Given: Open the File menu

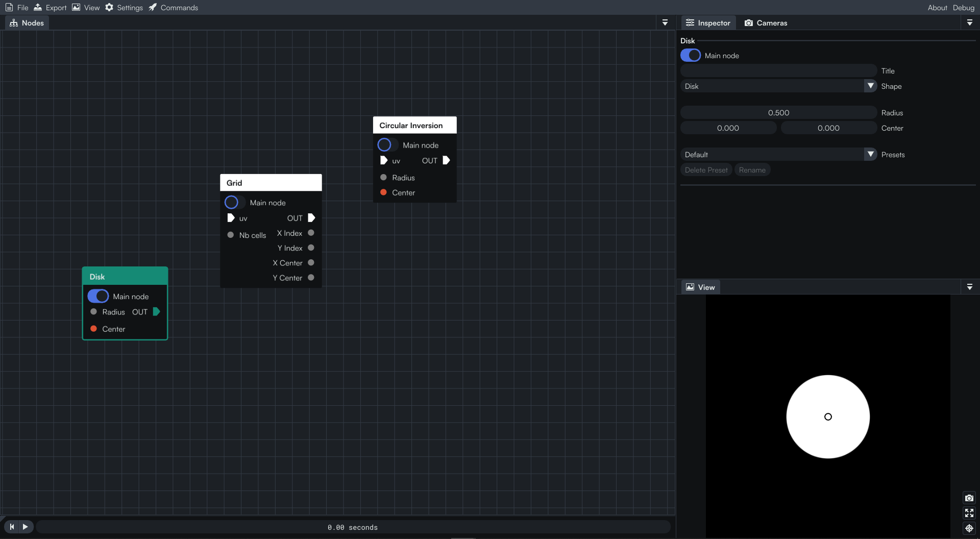Looking at the screenshot, I should (17, 7).
